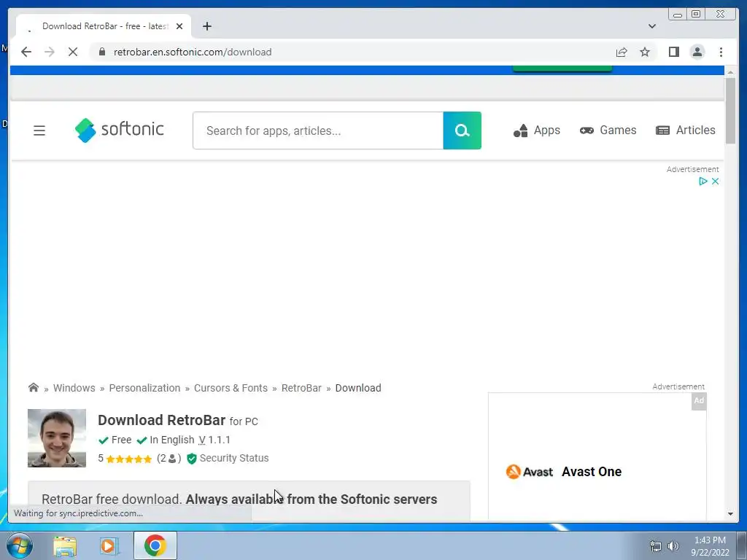Image resolution: width=747 pixels, height=560 pixels.
Task: Click the RetroBar app thumbnail image
Action: 57,438
